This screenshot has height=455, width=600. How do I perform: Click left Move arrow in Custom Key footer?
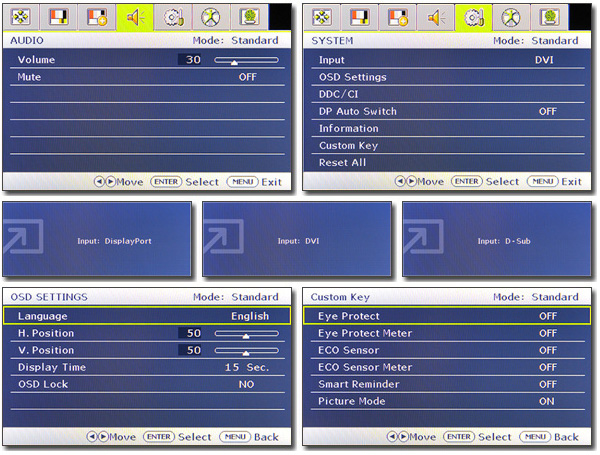click(392, 437)
